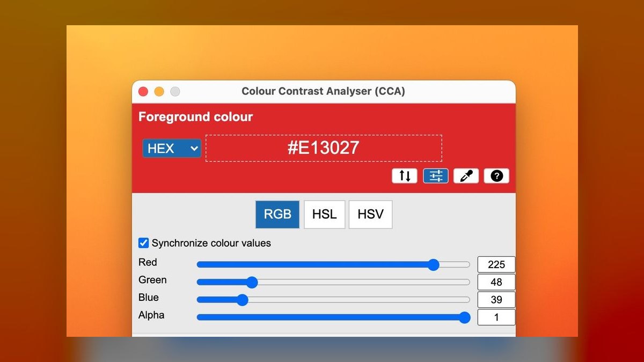The height and width of the screenshot is (362, 644).
Task: Click the Foreground colour heading
Action: [195, 117]
